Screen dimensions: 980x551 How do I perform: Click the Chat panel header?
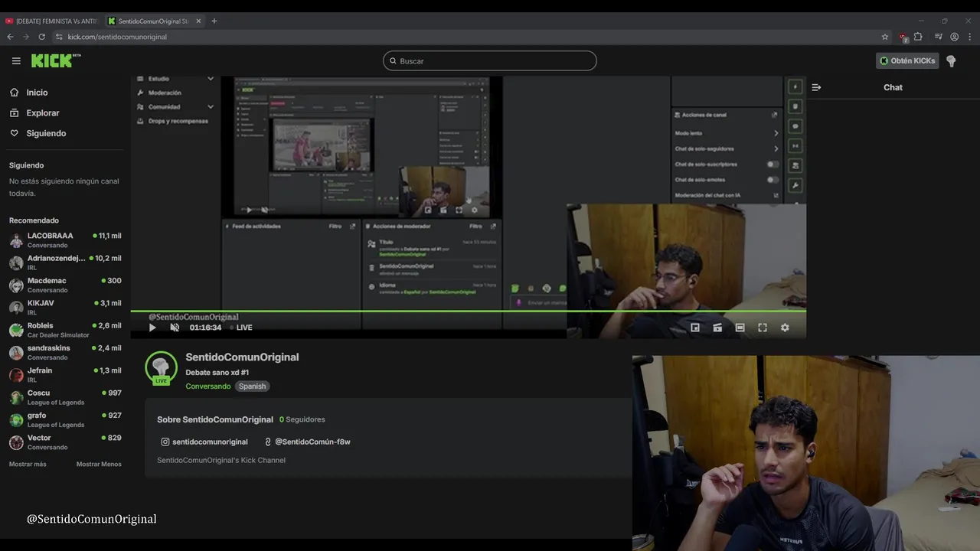893,87
